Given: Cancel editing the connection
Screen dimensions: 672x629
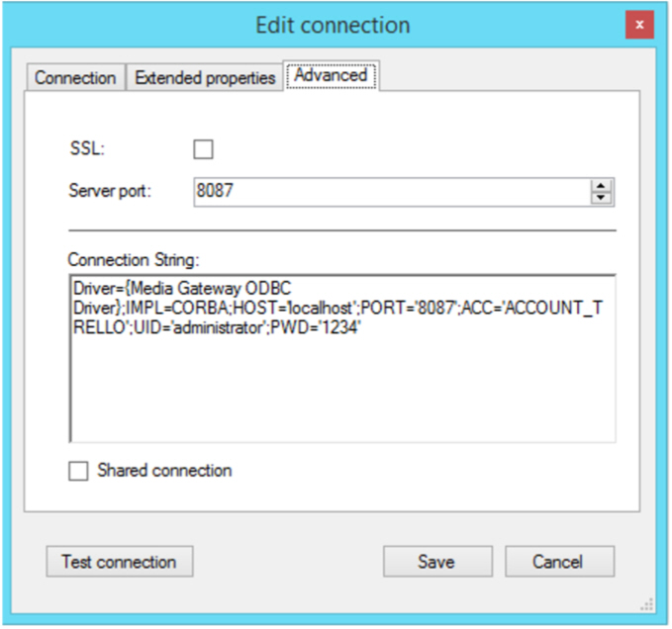Looking at the screenshot, I should [559, 562].
